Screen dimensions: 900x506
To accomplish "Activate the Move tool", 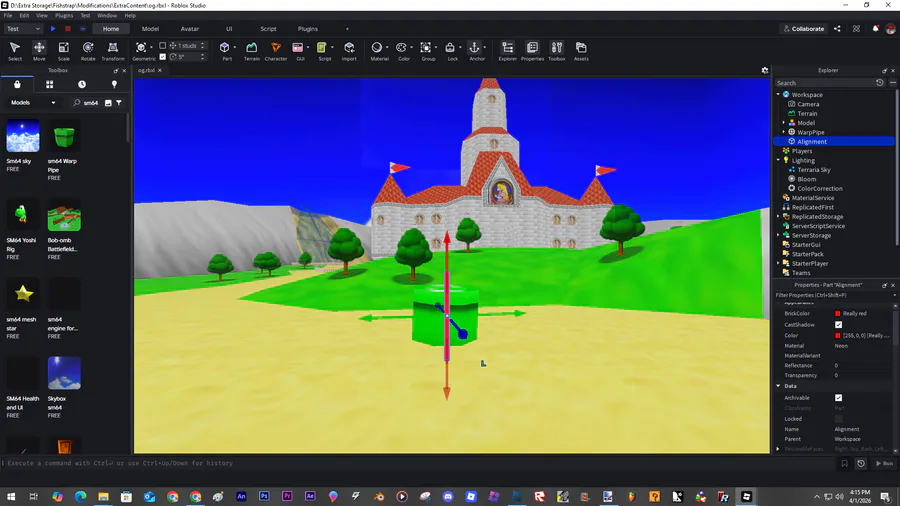I will coord(39,50).
